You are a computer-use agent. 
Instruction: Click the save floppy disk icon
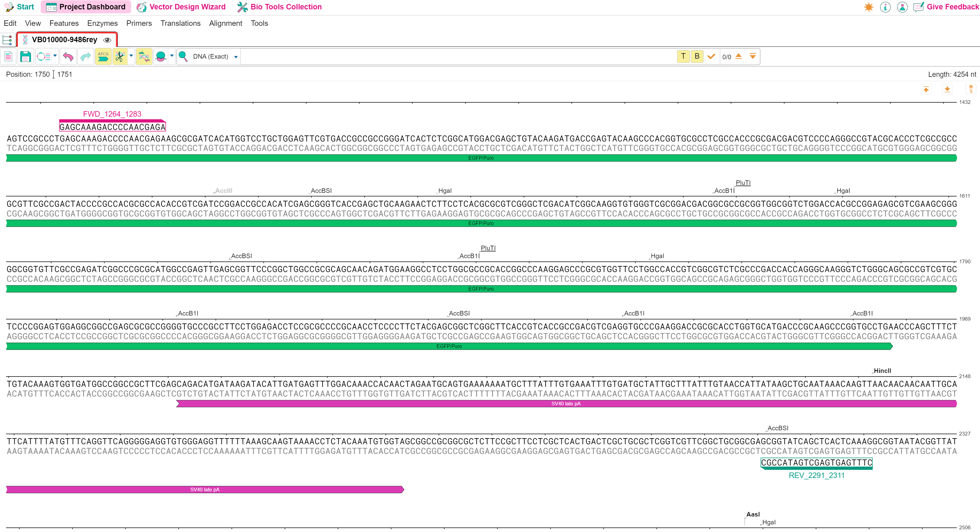click(25, 57)
